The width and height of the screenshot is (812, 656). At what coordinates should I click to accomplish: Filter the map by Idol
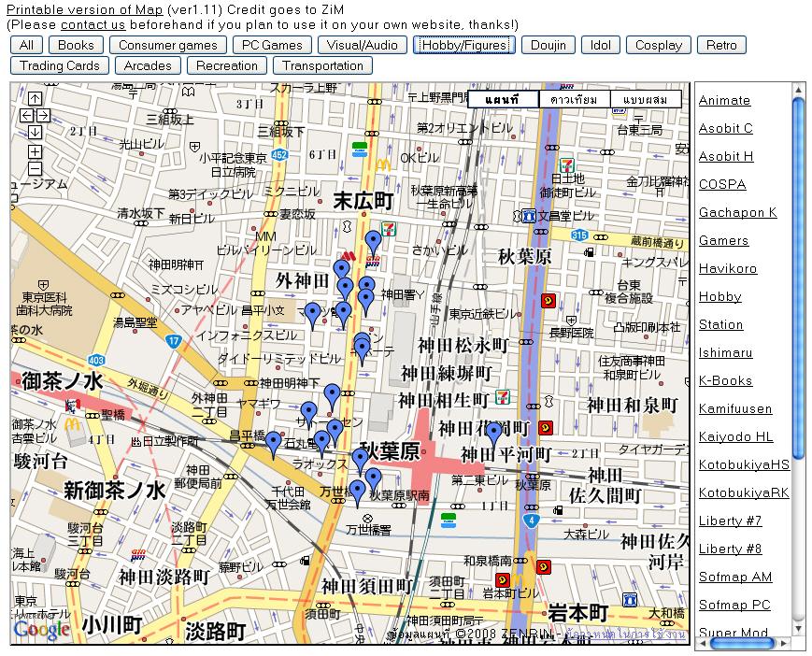click(x=600, y=45)
